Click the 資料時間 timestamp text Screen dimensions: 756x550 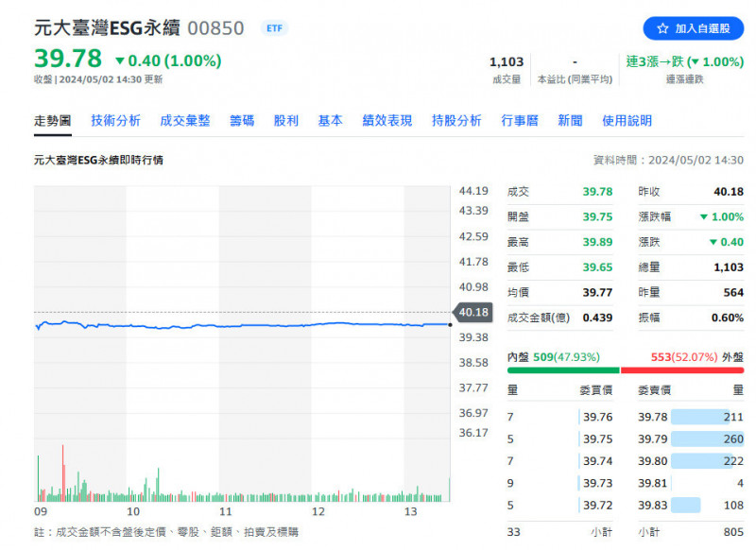(x=668, y=160)
